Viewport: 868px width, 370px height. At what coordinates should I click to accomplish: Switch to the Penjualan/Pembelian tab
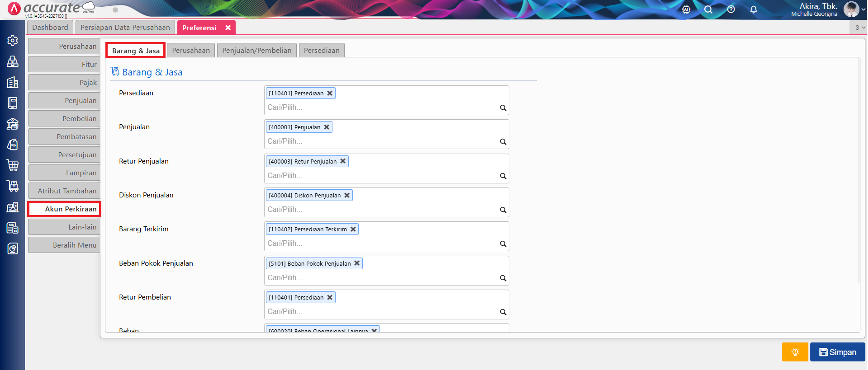256,51
